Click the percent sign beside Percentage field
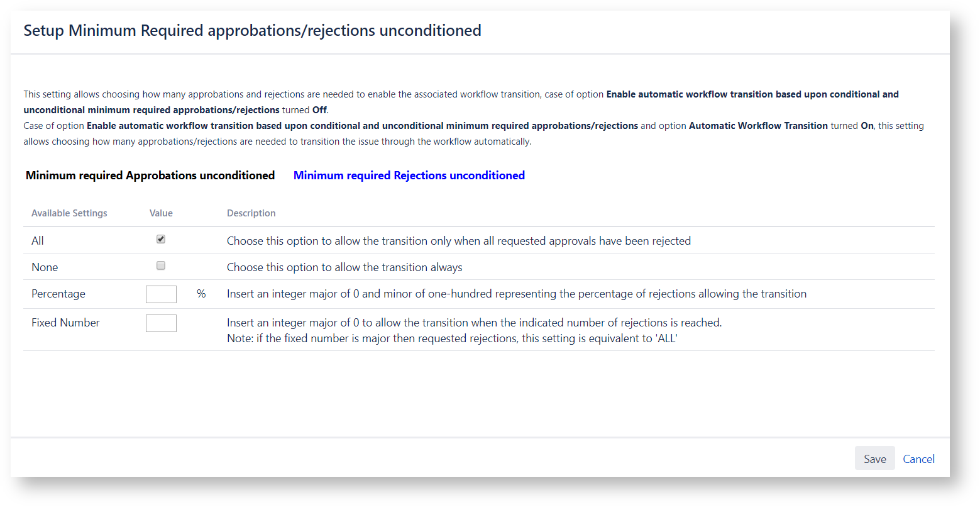The width and height of the screenshot is (980, 507). (201, 294)
